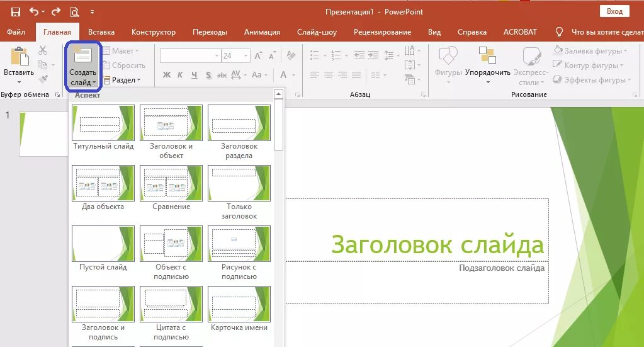The image size is (644, 347).
Task: Click layout gallery scroll up arrow
Action: pos(278,94)
